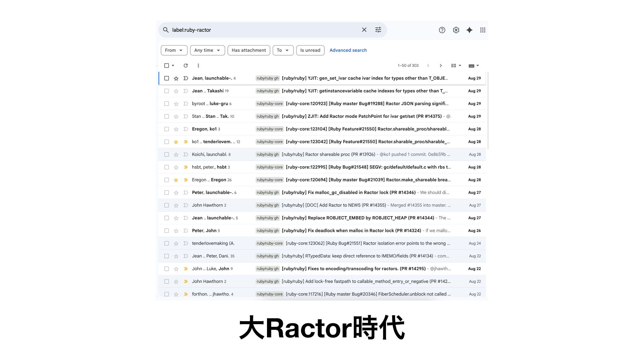644x362 pixels.
Task: Open the Replace ROBJECT_EMBED PR #14344 email
Action: tap(322, 218)
